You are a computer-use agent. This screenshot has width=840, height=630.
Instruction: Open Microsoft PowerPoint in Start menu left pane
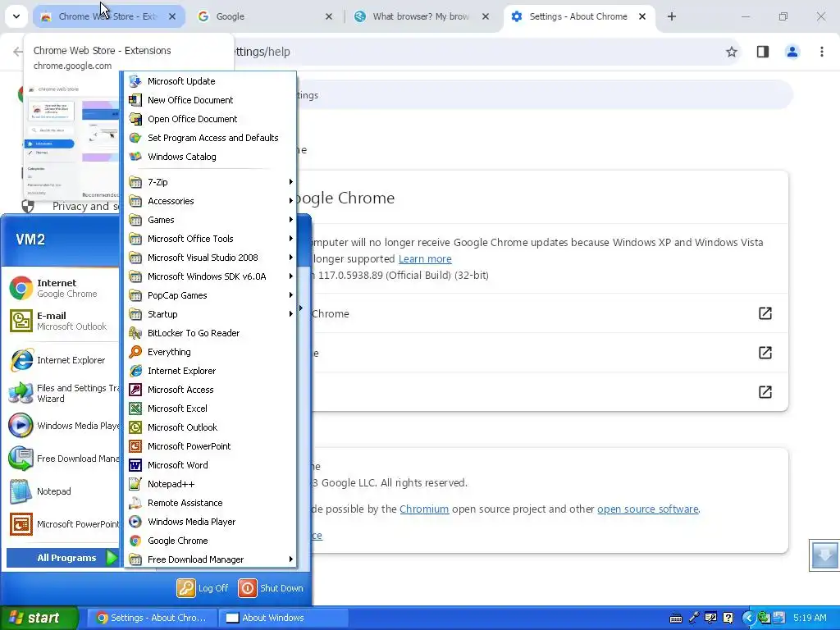coord(62,524)
